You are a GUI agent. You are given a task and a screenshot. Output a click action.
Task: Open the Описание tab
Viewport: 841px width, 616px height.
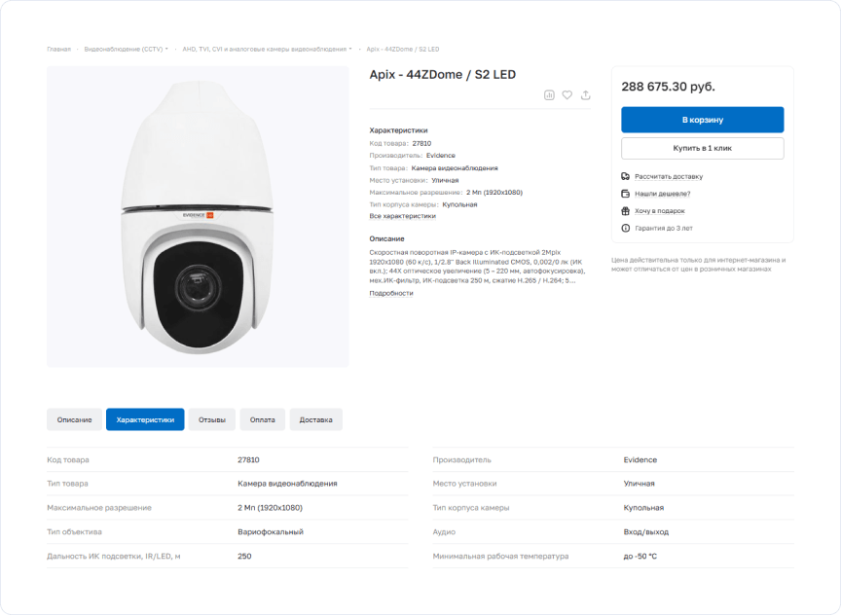coord(74,419)
